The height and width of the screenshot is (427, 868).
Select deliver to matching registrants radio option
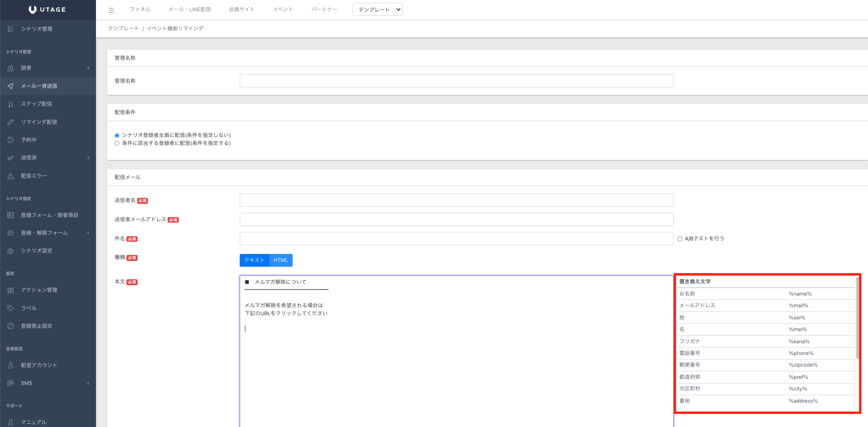pos(117,144)
